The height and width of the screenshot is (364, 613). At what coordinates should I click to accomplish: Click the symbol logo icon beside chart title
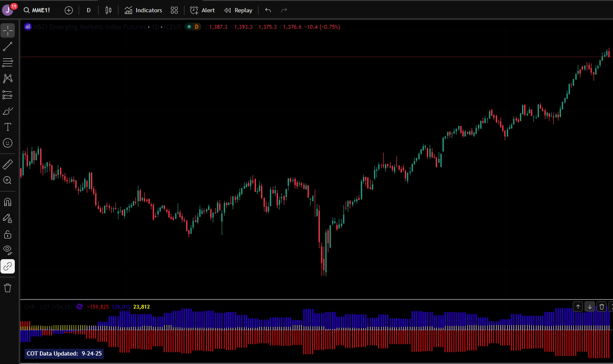(x=28, y=27)
